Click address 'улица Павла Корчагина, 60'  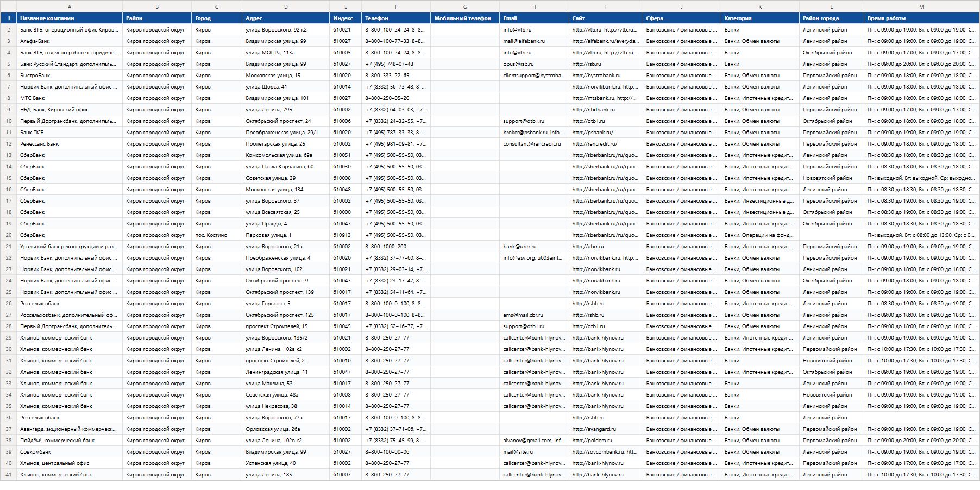pyautogui.click(x=286, y=167)
